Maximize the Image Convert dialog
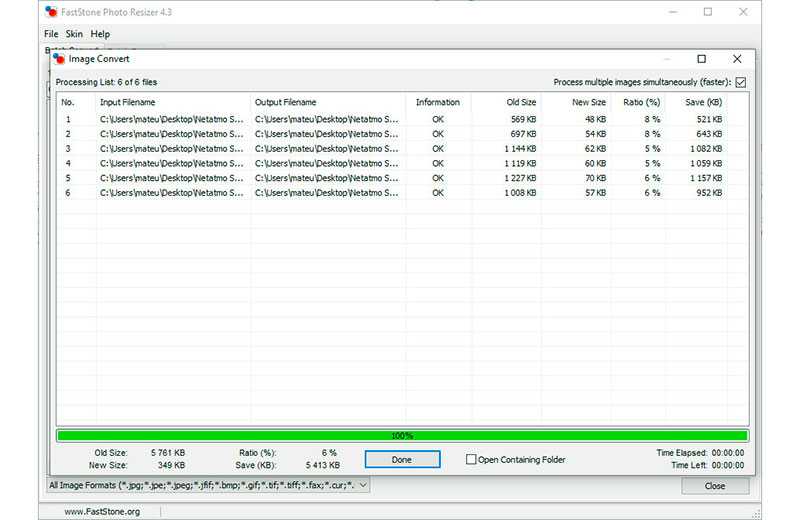This screenshot has height=520, width=800. pyautogui.click(x=702, y=59)
